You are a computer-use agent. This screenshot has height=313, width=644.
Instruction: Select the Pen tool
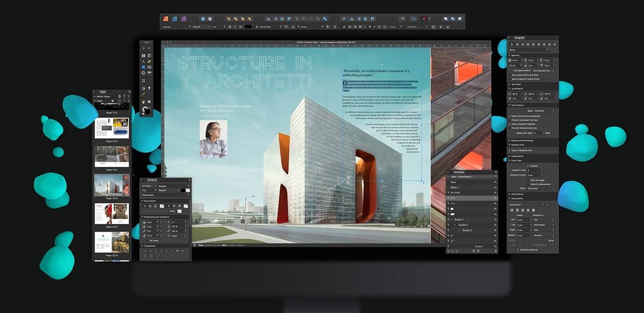(x=150, y=62)
